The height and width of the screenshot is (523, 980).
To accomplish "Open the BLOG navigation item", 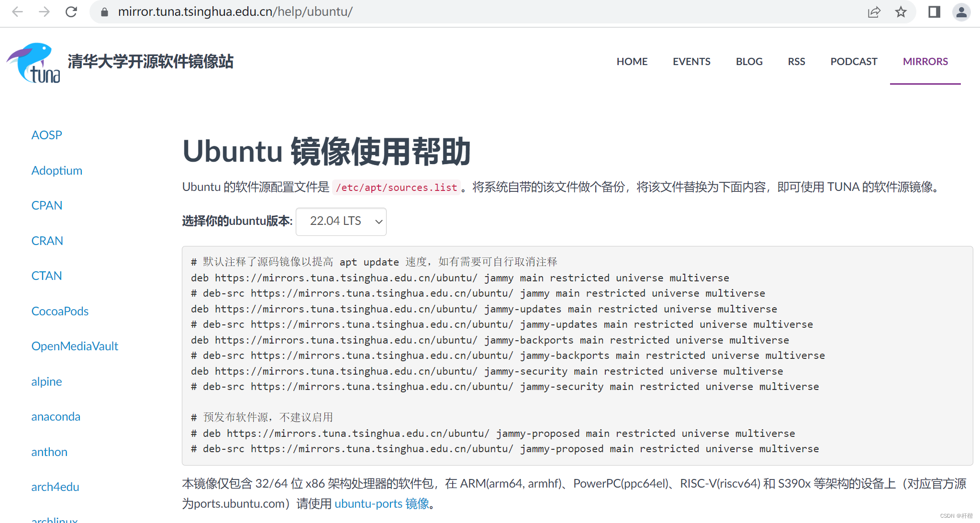I will [x=749, y=62].
